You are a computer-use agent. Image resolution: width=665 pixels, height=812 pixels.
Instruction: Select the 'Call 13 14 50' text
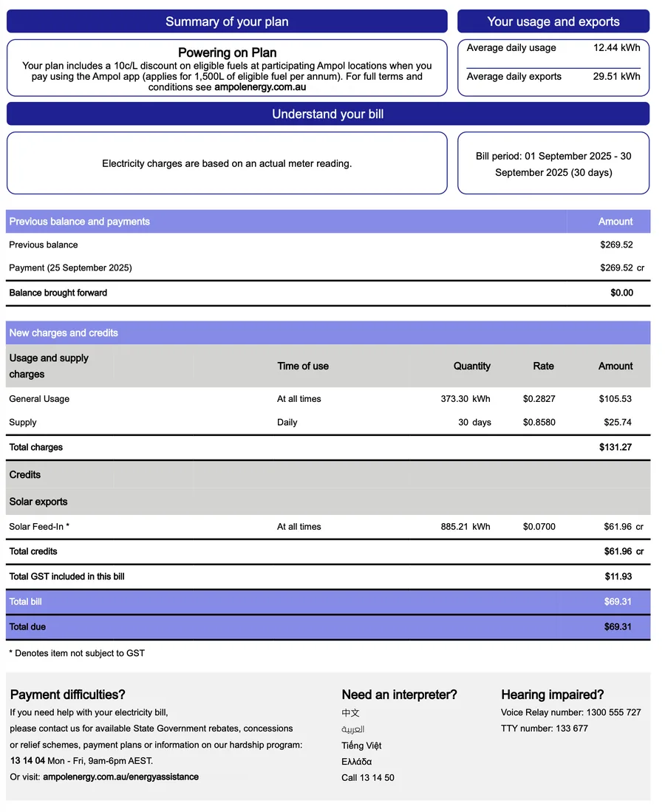[368, 777]
